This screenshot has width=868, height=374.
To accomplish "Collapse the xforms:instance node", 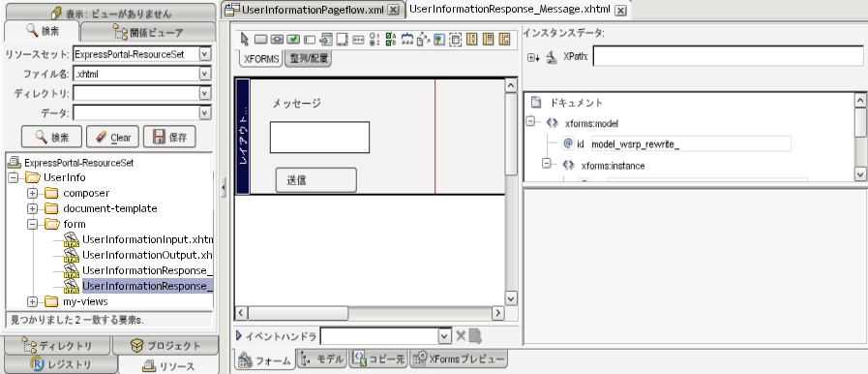I will [548, 164].
